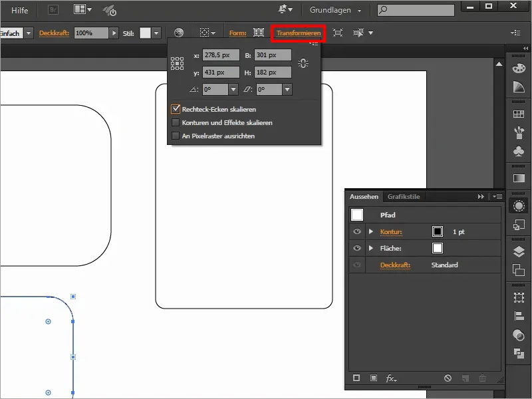
Task: Open the Grundlagen workspace dropdown
Action: [334, 10]
